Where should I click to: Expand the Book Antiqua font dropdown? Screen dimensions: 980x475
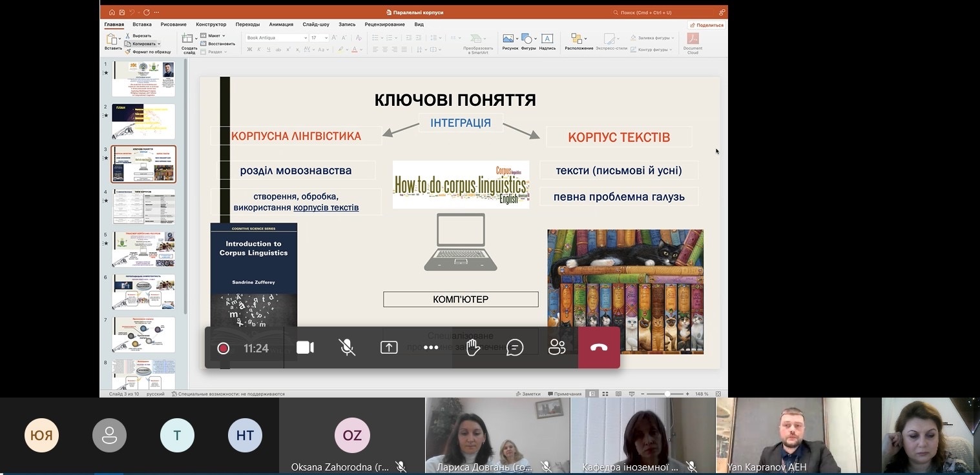(306, 38)
